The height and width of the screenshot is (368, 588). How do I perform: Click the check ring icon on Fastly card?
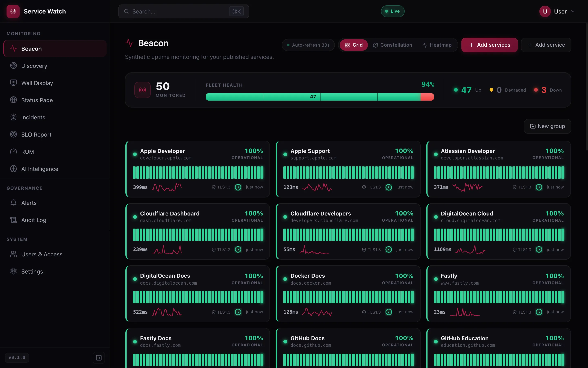coord(539,312)
